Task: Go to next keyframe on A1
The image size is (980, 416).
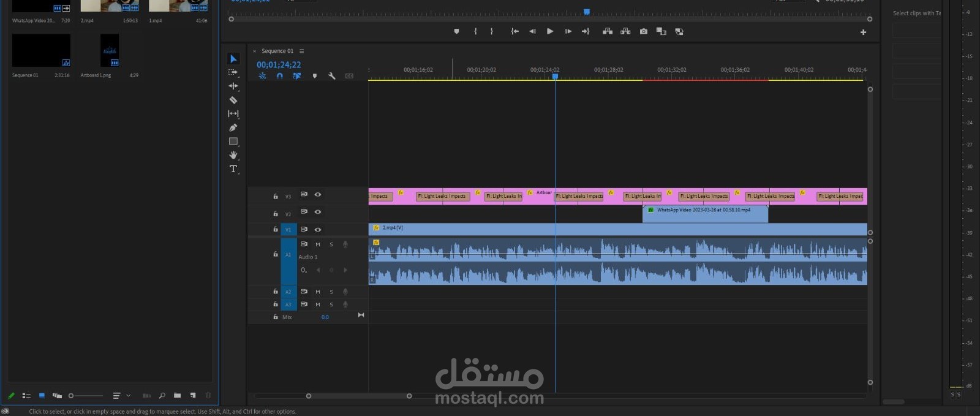Action: point(345,270)
